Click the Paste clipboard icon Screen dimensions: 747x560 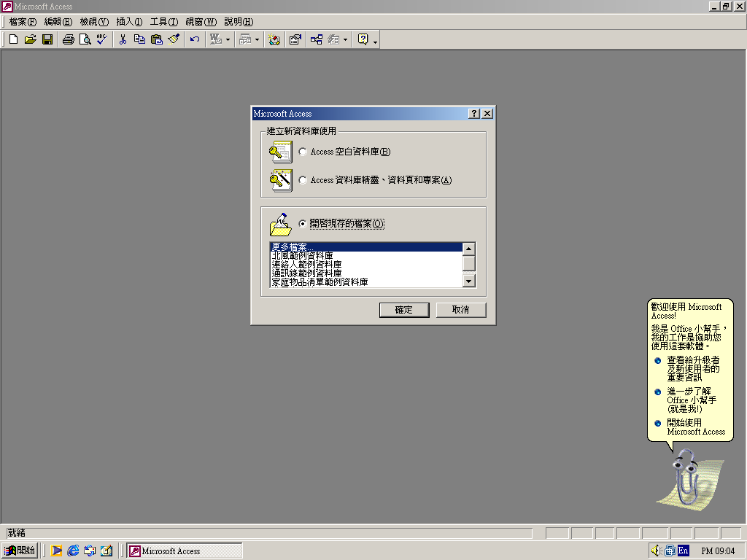tap(156, 39)
